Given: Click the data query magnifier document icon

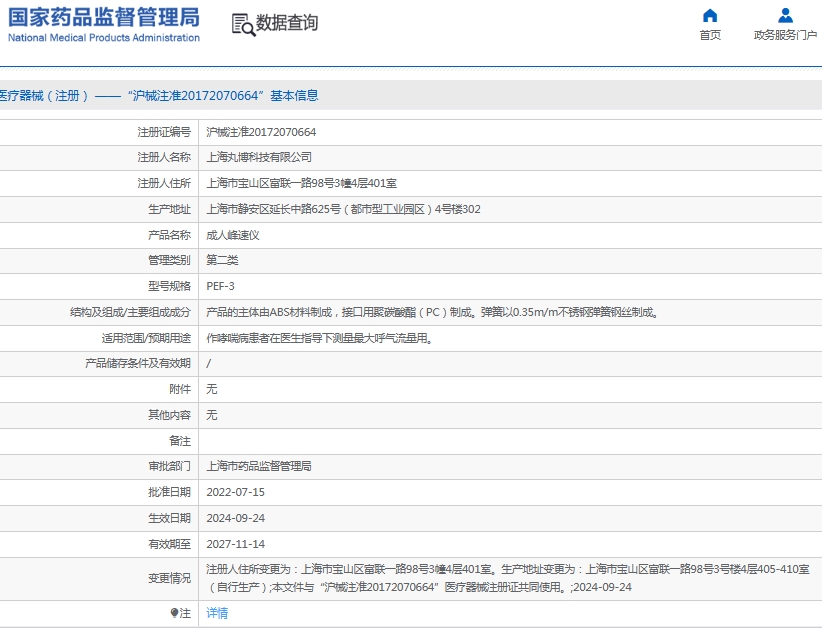Looking at the screenshot, I should [x=243, y=25].
